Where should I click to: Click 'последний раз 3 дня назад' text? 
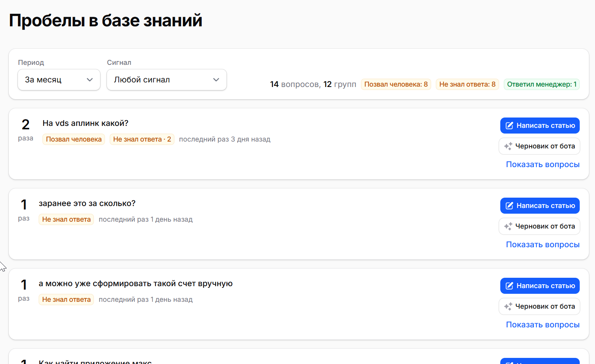tap(225, 139)
